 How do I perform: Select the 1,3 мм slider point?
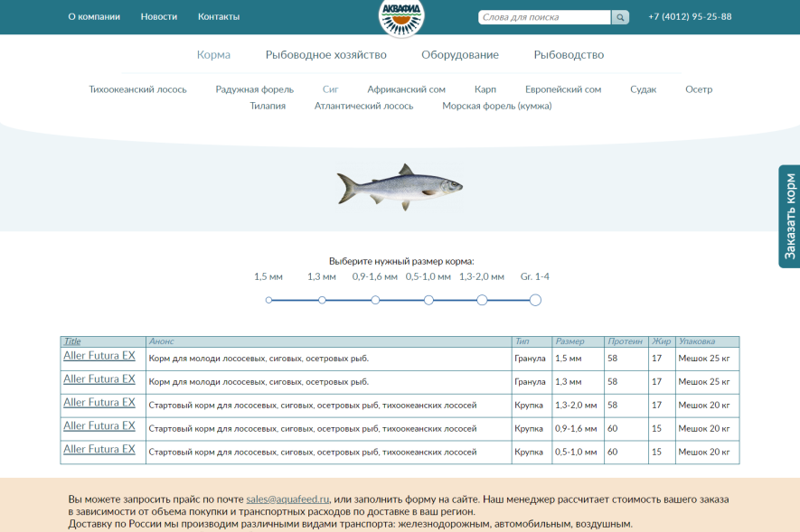[x=322, y=300]
